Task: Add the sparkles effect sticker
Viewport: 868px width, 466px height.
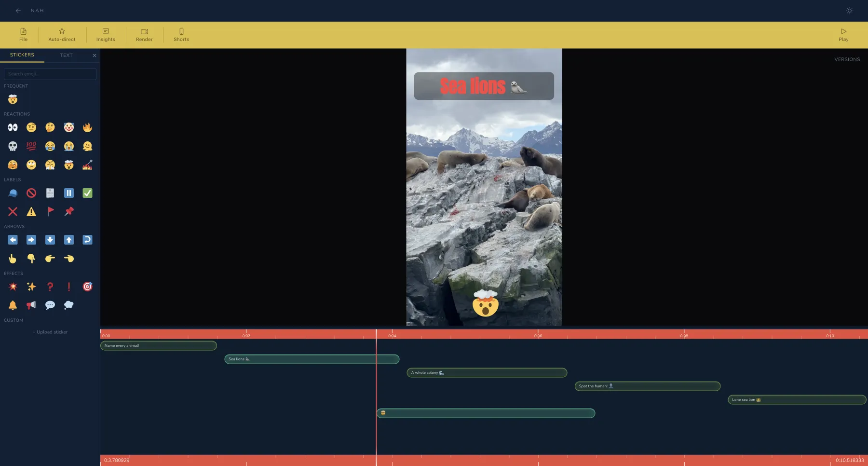Action: (31, 287)
